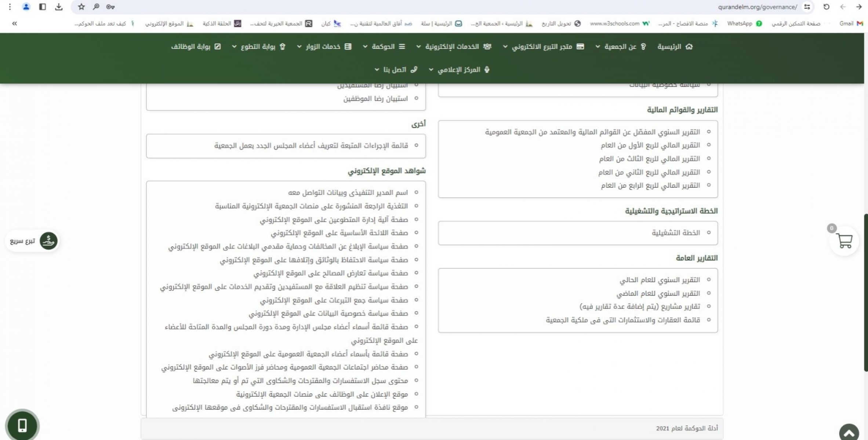This screenshot has height=440, width=868.
Task: Open استبيان رضا الموظفين link
Action: tap(375, 99)
